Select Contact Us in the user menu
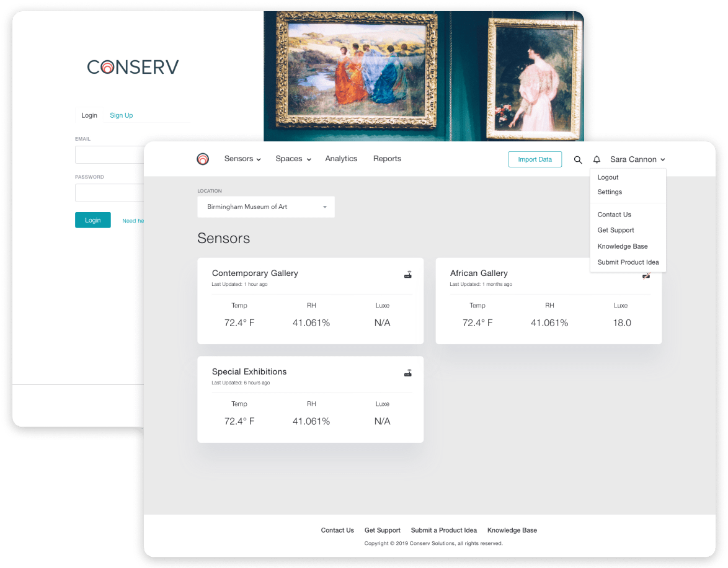 [x=615, y=215]
